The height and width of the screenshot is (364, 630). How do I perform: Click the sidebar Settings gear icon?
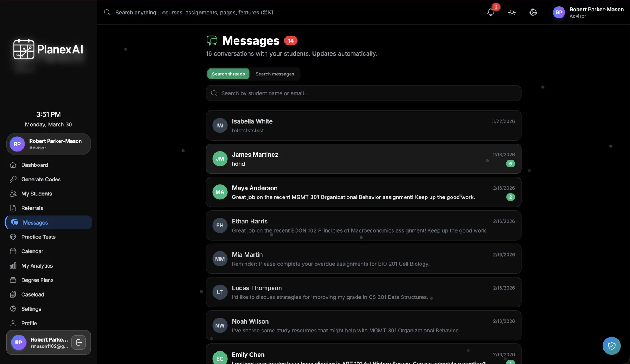point(13,308)
